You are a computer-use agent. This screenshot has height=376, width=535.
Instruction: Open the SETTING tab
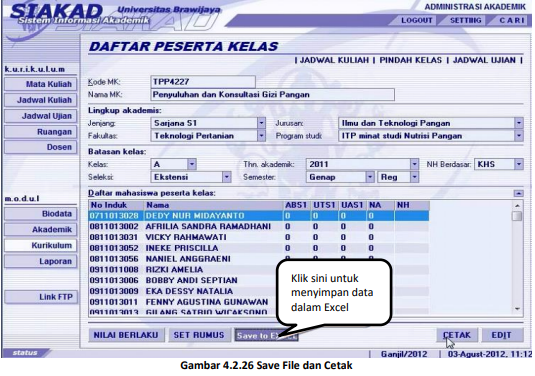point(465,20)
